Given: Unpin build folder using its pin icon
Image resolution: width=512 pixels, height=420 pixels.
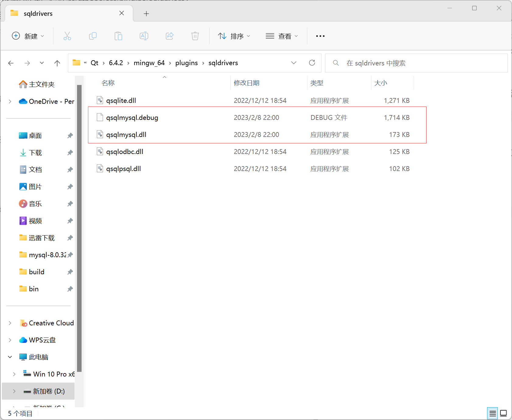Looking at the screenshot, I should [x=70, y=272].
